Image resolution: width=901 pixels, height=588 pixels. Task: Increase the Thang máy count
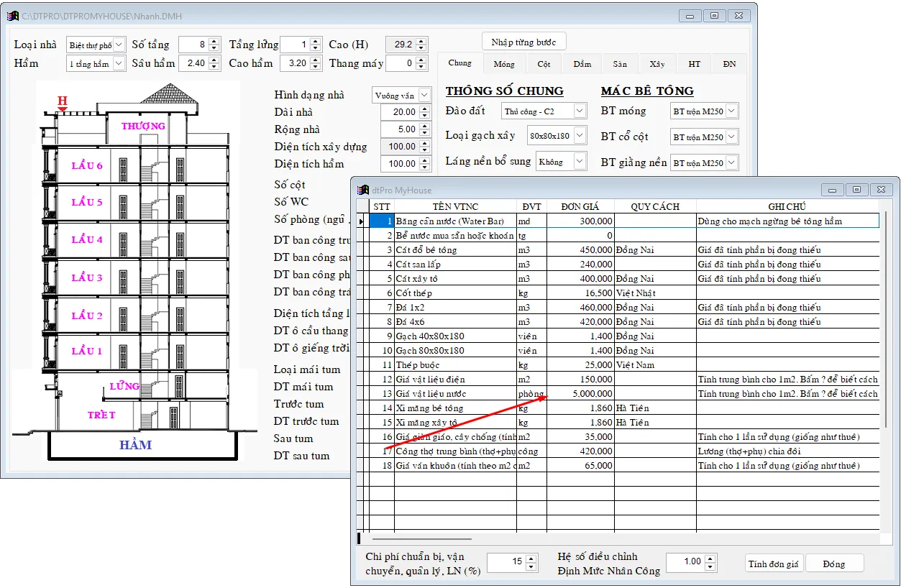click(x=421, y=60)
